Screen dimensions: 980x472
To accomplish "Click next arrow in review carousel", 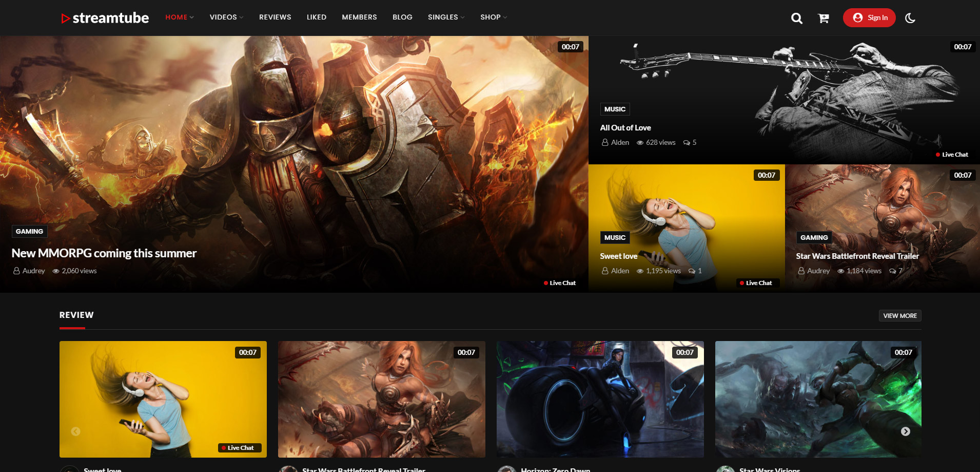I will coord(906,431).
